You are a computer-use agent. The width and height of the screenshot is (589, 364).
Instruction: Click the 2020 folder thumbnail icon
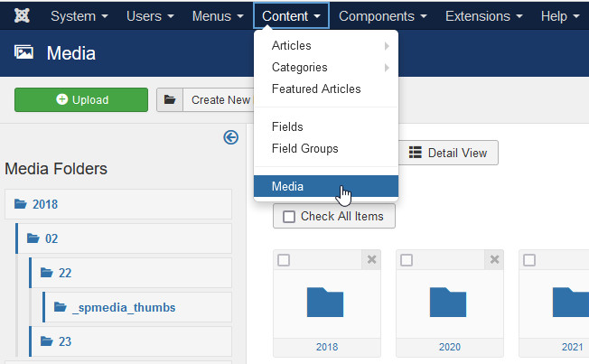coord(448,302)
